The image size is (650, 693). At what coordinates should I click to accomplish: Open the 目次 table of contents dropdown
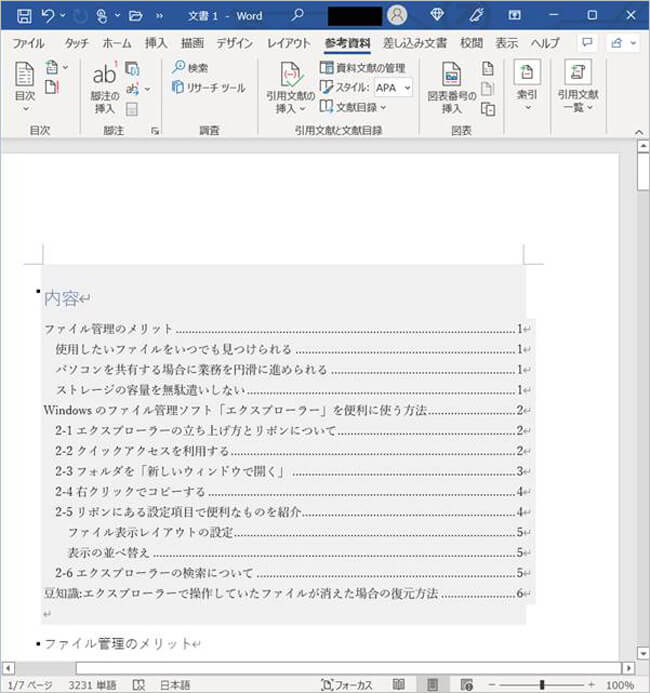click(x=25, y=87)
